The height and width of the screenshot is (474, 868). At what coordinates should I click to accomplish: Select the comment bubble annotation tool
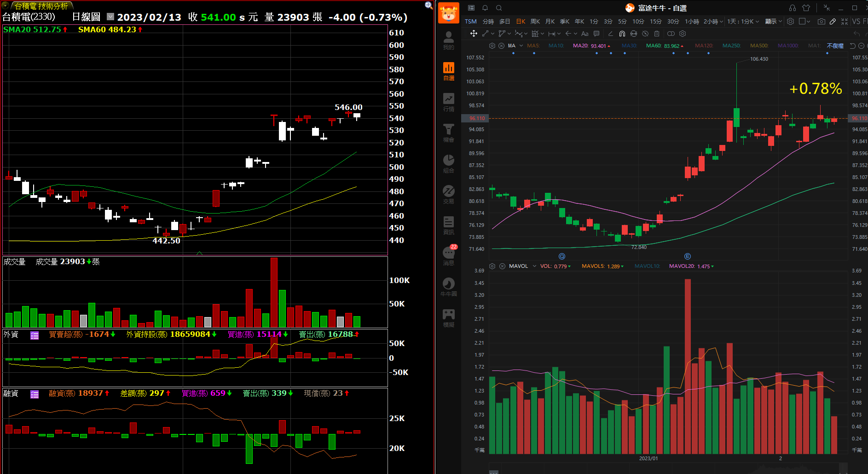pos(596,34)
